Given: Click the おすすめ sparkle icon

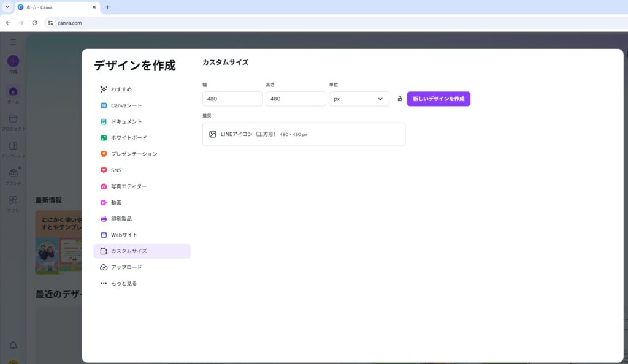Looking at the screenshot, I should pyautogui.click(x=103, y=89).
